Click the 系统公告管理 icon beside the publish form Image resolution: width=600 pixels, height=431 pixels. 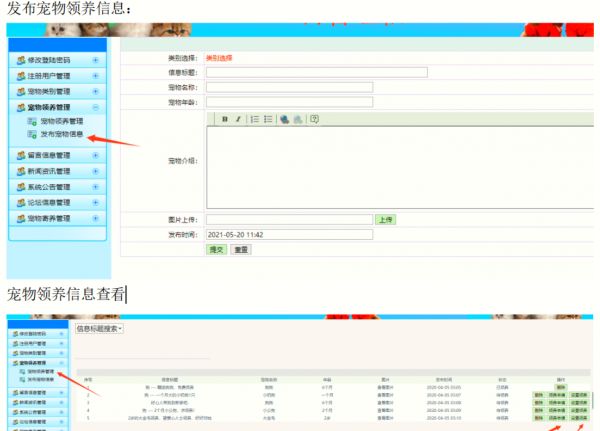tap(21, 187)
